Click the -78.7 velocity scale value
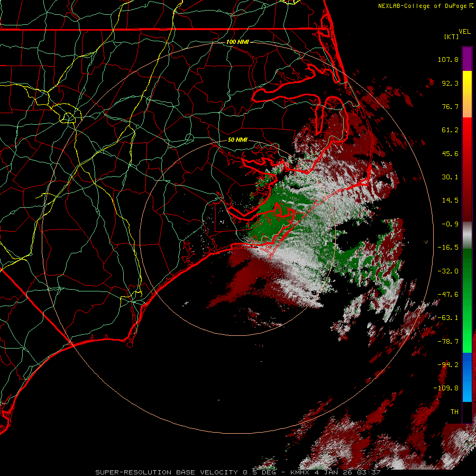This screenshot has width=476, height=476. [x=448, y=342]
